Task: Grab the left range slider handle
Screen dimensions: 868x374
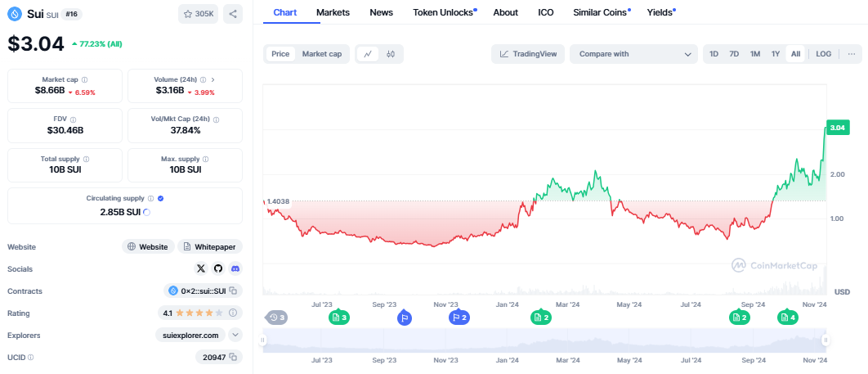Action: 263,340
